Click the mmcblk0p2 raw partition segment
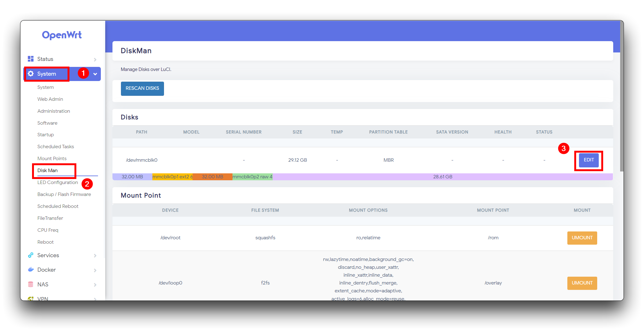644x331 pixels. (x=252, y=177)
